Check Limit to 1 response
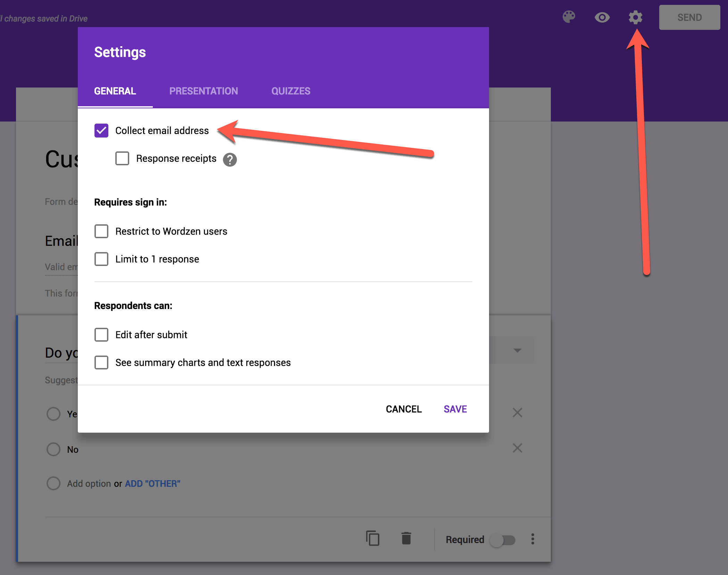Screen dimensions: 728x575 pyautogui.click(x=101, y=259)
